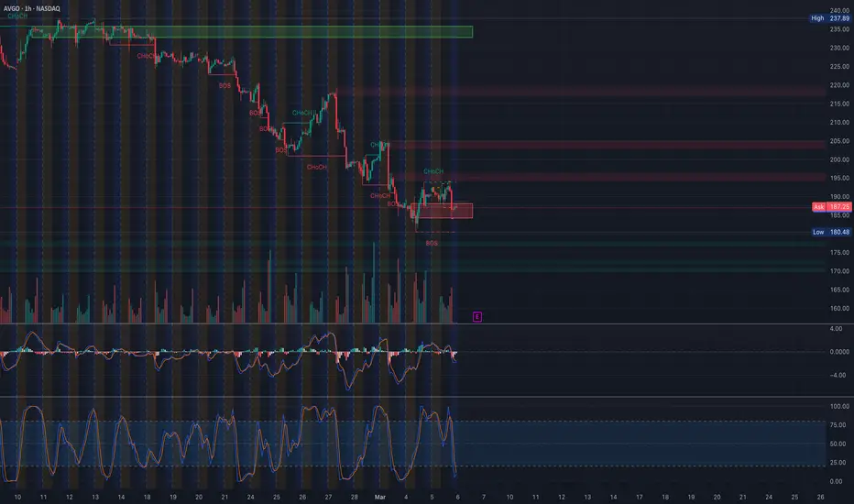
Task: Click the 230.00 price axis label
Action: (x=839, y=48)
